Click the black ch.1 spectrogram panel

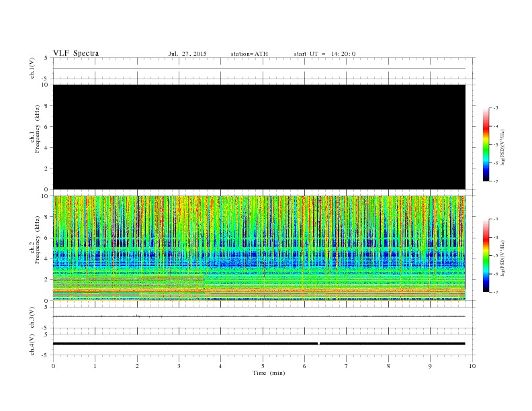pyautogui.click(x=259, y=137)
